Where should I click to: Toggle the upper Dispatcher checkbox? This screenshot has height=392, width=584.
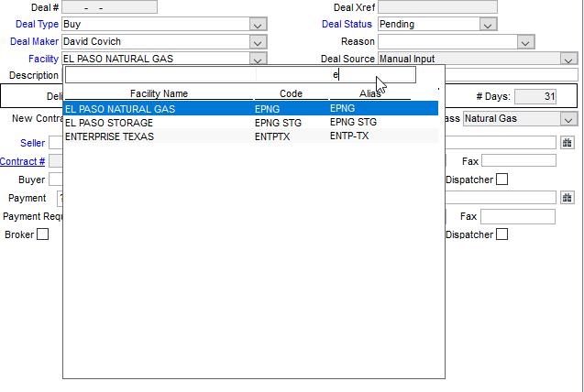(501, 180)
